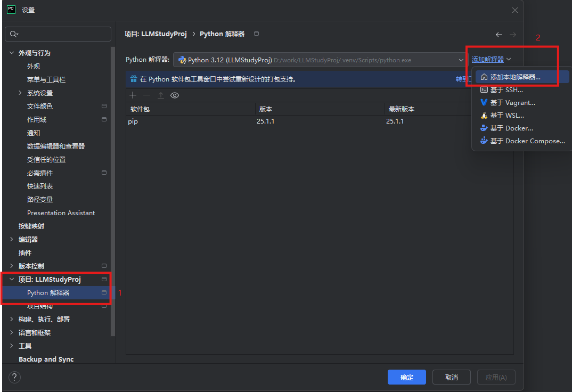Select 基于 Vagrant menu item
The image size is (572, 392).
[x=522, y=102]
